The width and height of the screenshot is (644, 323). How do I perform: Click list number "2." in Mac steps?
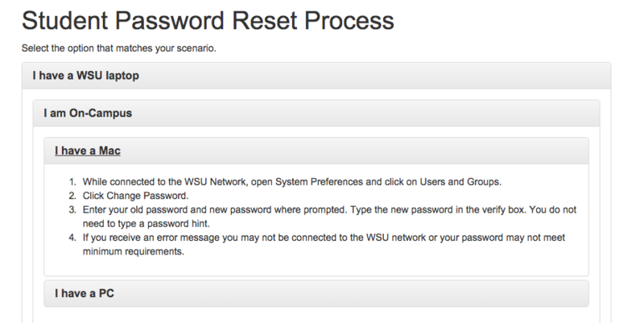tap(72, 196)
